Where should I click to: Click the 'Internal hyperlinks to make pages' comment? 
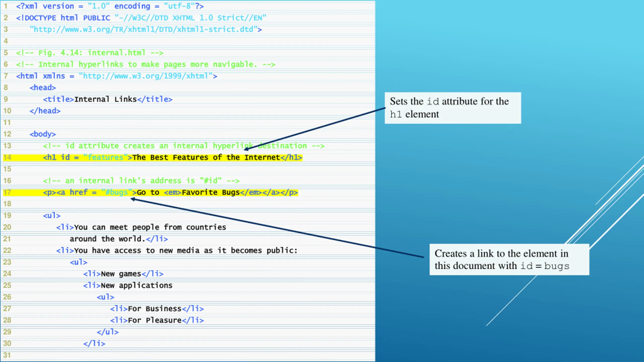146,64
